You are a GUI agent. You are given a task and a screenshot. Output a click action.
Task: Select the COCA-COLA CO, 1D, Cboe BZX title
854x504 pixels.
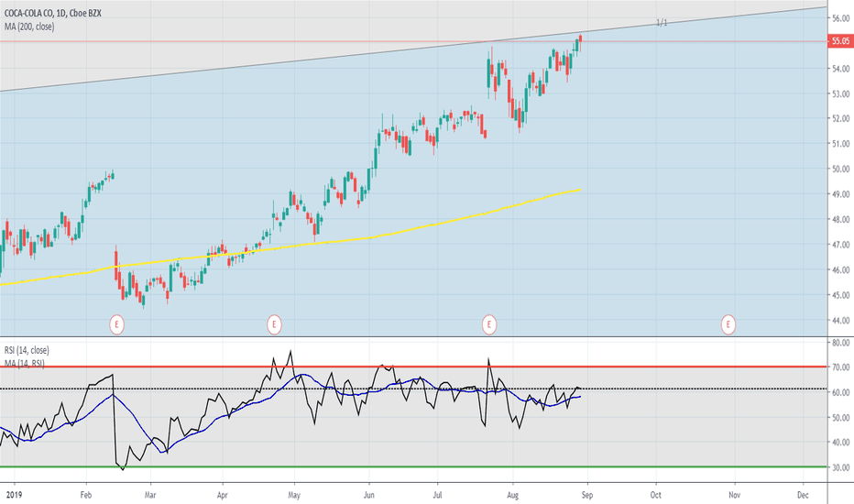(53, 13)
